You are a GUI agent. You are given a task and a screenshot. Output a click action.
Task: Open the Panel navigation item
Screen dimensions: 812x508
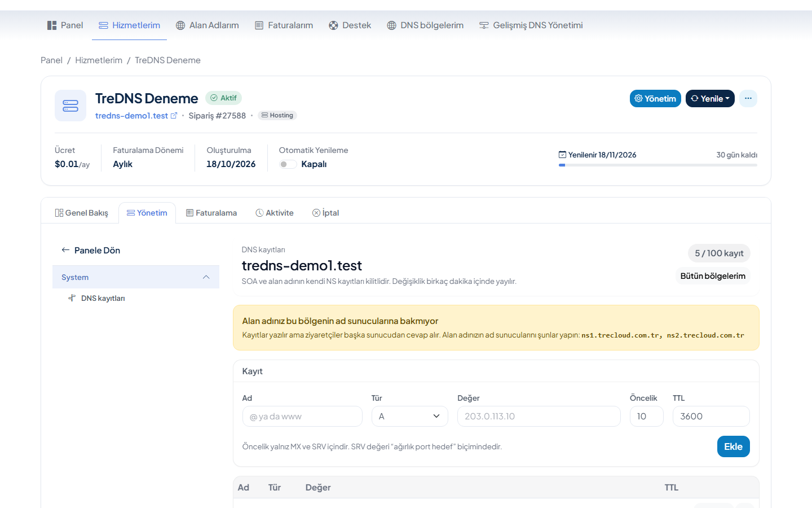click(65, 25)
